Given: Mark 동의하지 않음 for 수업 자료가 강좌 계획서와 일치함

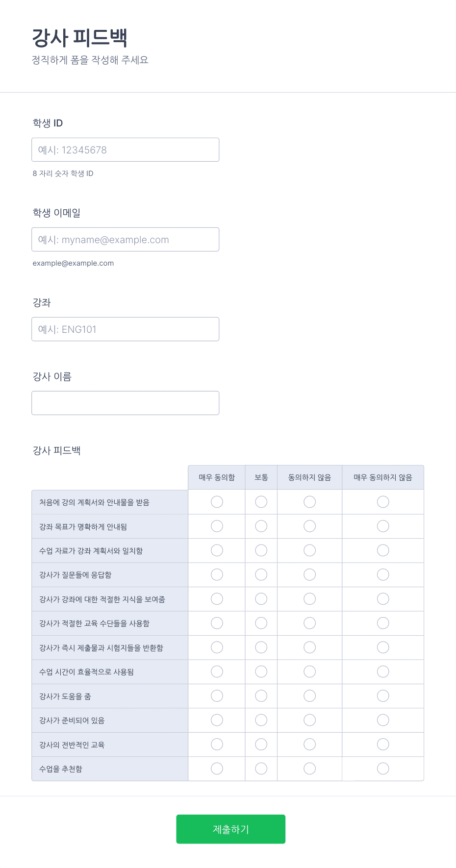Looking at the screenshot, I should click(309, 550).
